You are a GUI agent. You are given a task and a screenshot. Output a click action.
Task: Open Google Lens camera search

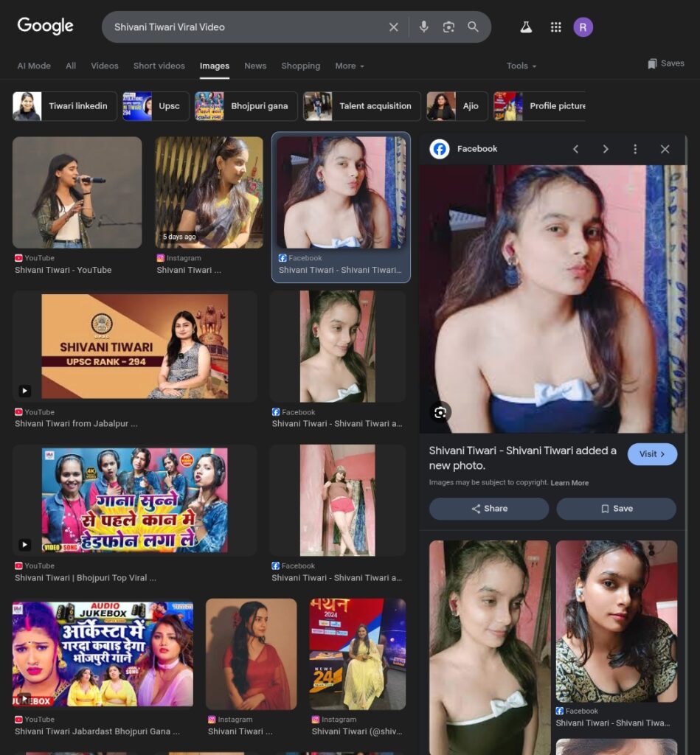point(448,27)
